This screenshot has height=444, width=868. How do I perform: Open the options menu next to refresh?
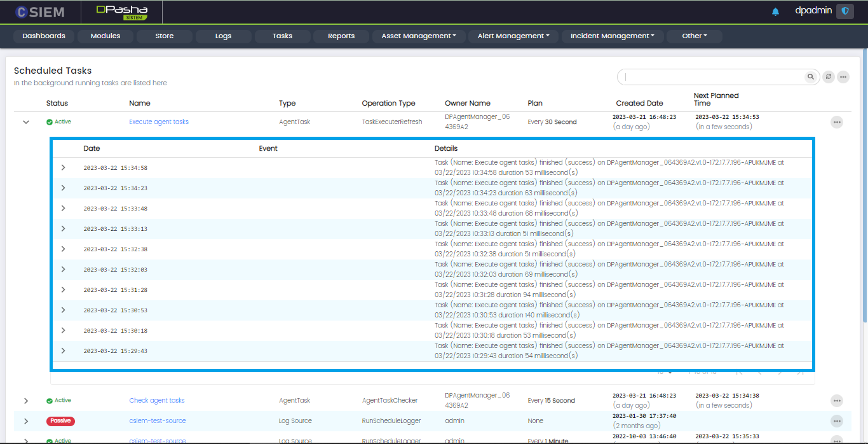[x=843, y=77]
